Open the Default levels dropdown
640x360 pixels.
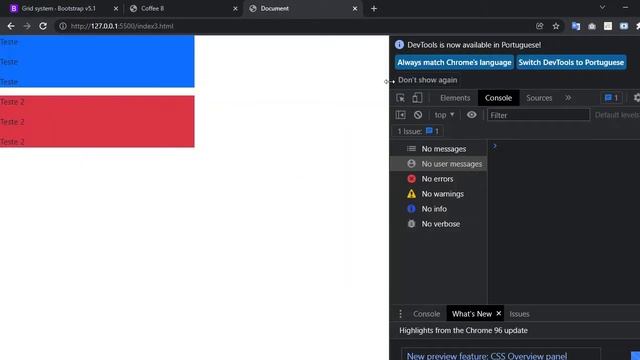617,115
